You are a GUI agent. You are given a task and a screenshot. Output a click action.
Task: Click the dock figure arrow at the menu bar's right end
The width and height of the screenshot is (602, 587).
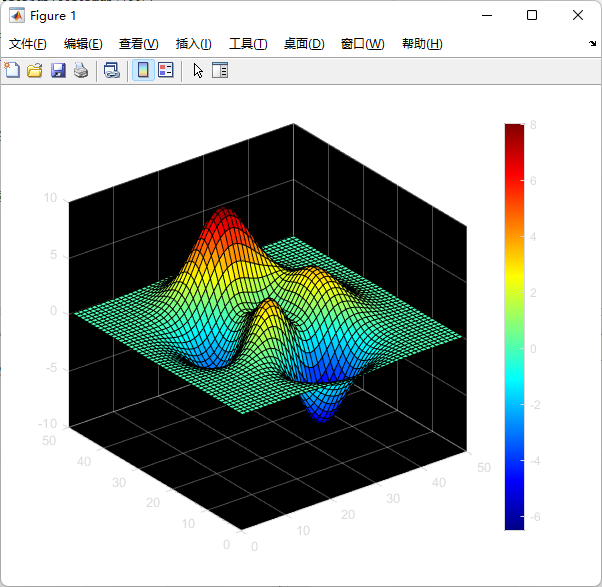click(x=592, y=43)
